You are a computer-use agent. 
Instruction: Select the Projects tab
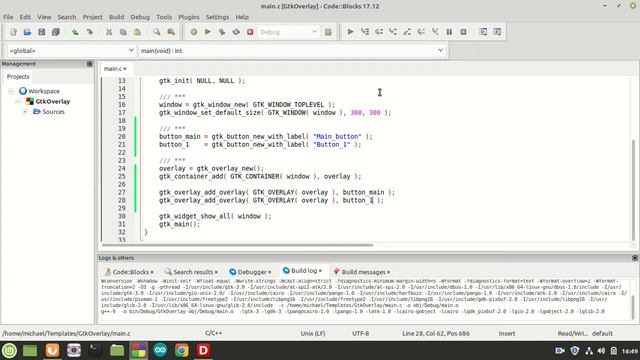[x=18, y=77]
